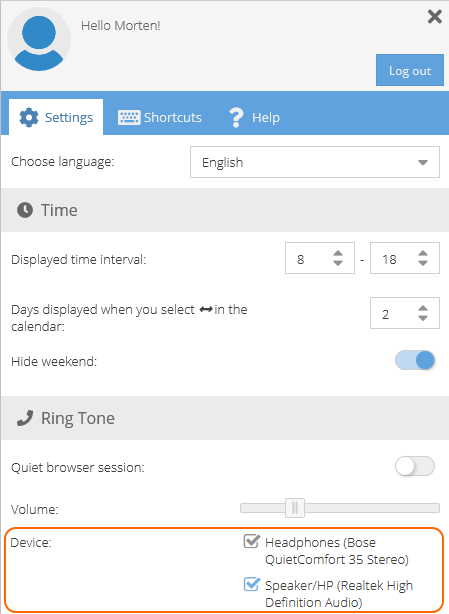Close the settings panel with X
This screenshot has width=449, height=614.
click(435, 17)
